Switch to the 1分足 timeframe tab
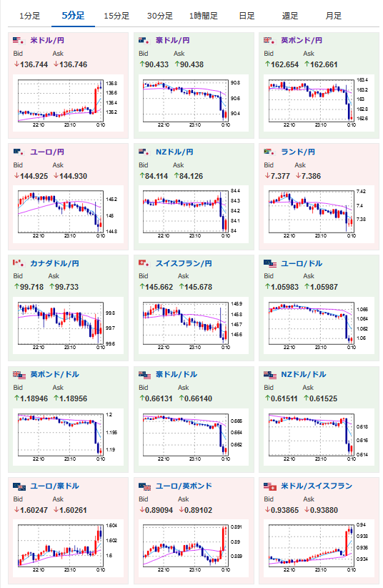This screenshot has width=383, height=588. (29, 16)
